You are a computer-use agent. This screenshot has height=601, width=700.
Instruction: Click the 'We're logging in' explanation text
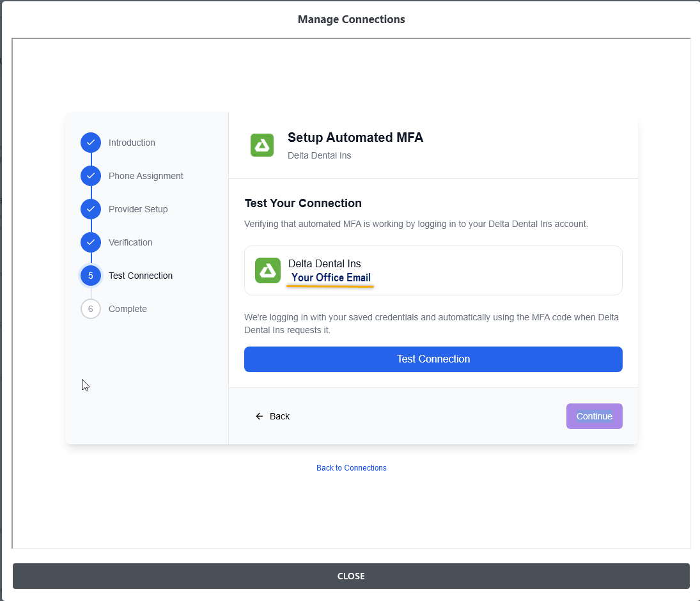click(x=432, y=324)
